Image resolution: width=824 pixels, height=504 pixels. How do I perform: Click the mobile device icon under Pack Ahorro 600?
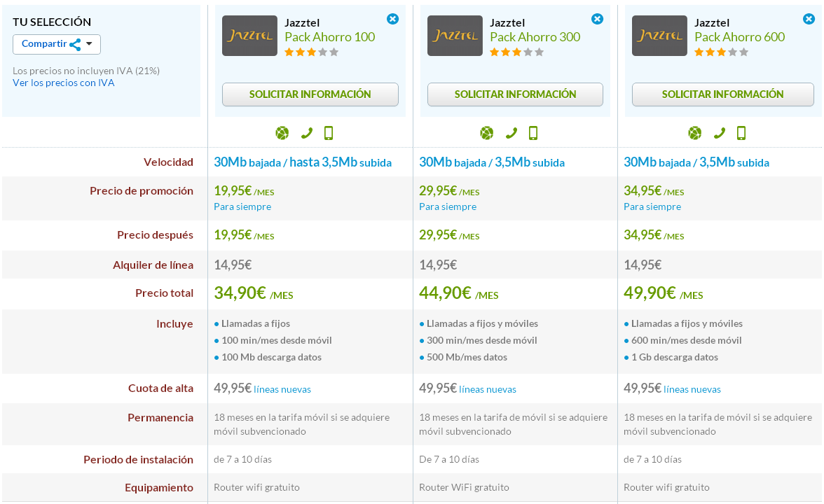(x=741, y=133)
